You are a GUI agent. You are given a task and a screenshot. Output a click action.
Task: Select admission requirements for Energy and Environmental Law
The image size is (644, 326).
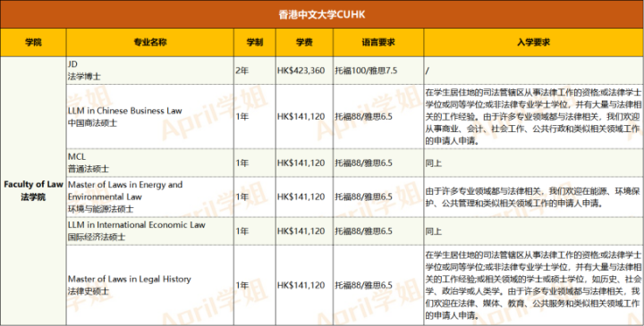click(533, 196)
